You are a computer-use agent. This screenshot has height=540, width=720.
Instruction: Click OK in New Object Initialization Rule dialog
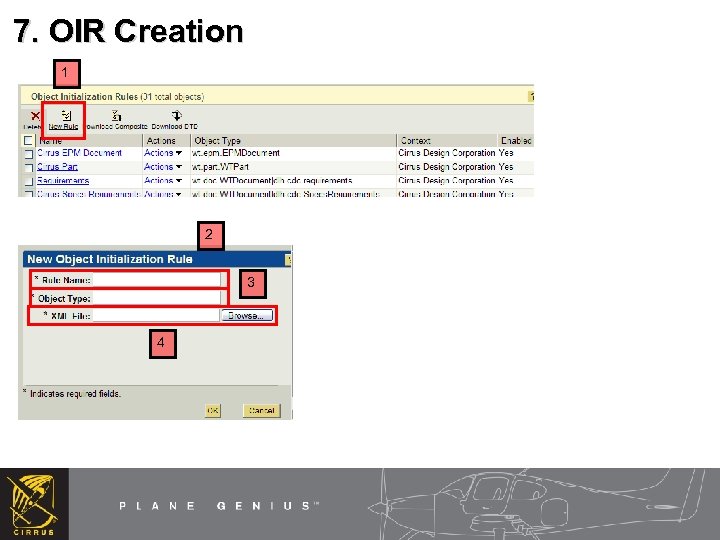tap(213, 410)
